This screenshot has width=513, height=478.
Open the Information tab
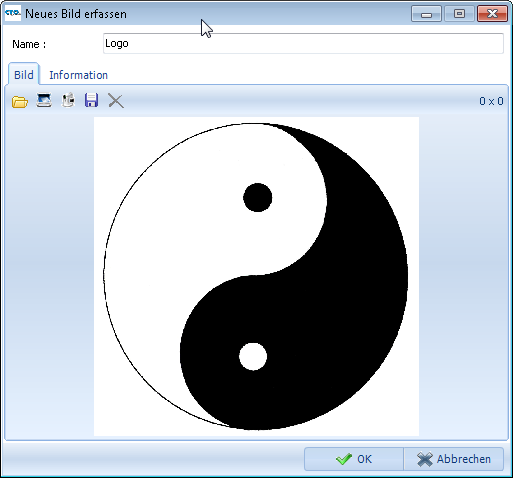(78, 75)
